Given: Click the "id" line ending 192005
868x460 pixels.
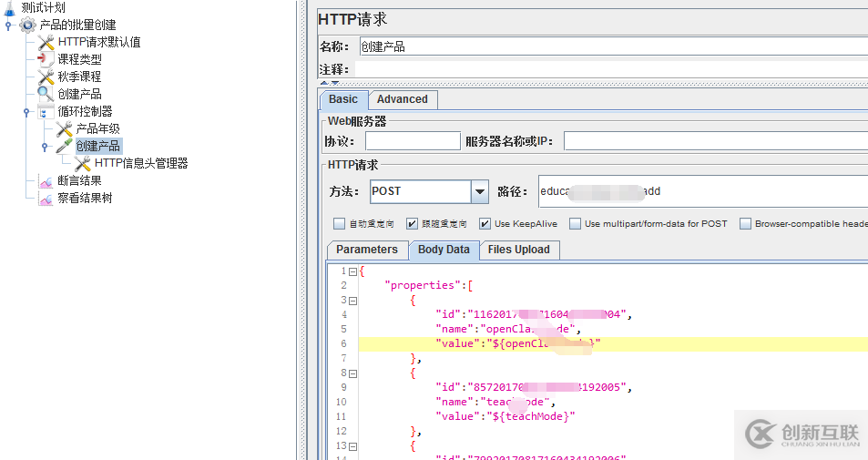Looking at the screenshot, I should pos(534,387).
